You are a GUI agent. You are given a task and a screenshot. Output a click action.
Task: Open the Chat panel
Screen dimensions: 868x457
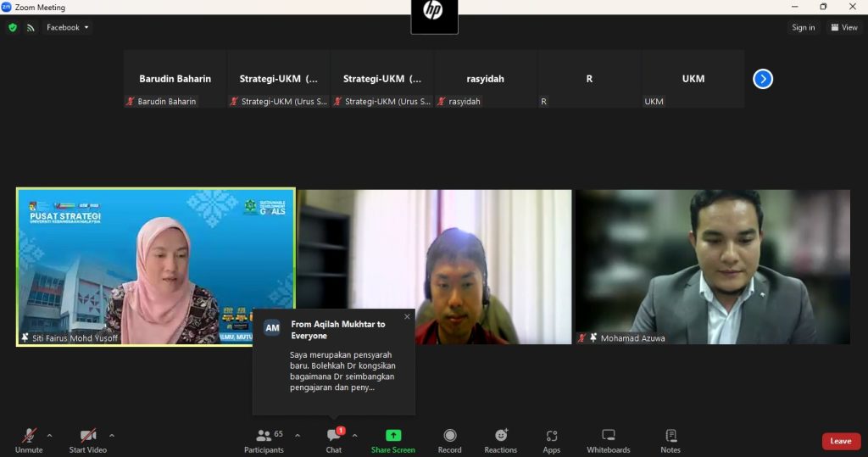333,439
